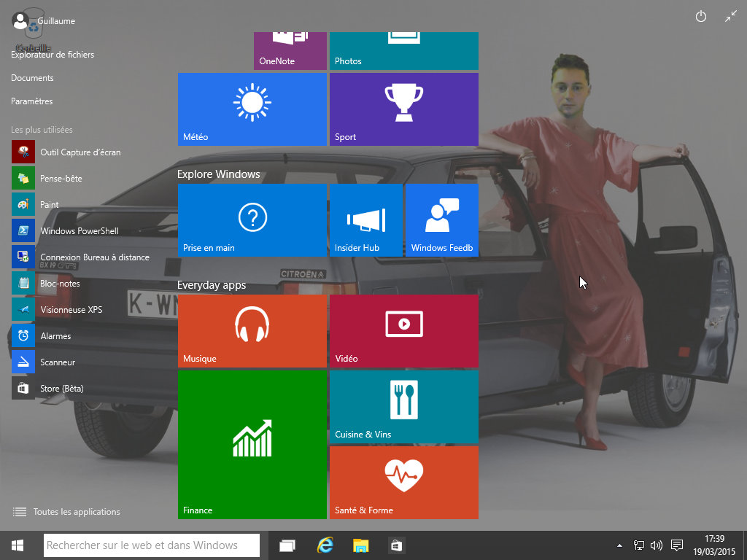Launch the Musique headphones tile
The height and width of the screenshot is (560, 747).
(252, 330)
